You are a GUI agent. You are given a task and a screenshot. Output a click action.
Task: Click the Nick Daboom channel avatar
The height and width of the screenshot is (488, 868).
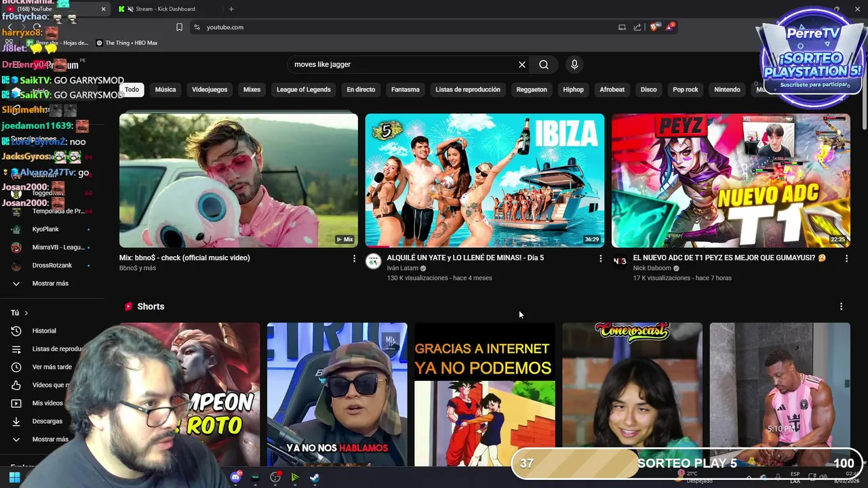coord(620,262)
